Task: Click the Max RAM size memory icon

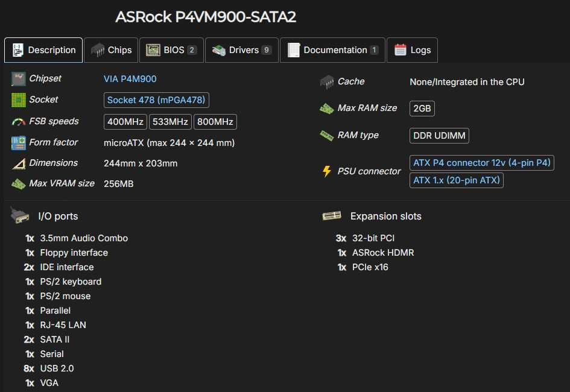Action: click(x=327, y=109)
